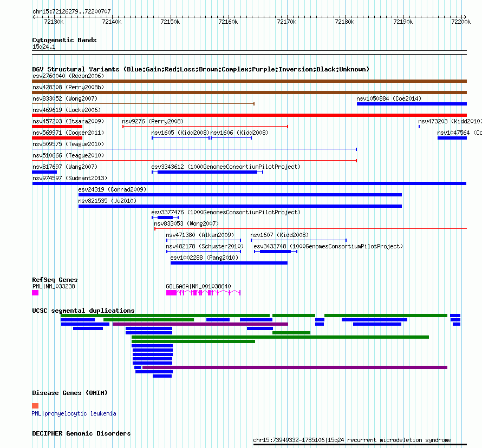The image size is (482, 448).
Task: Click the chr15:72126279..72200707 coordinate label
Action: coord(71,11)
